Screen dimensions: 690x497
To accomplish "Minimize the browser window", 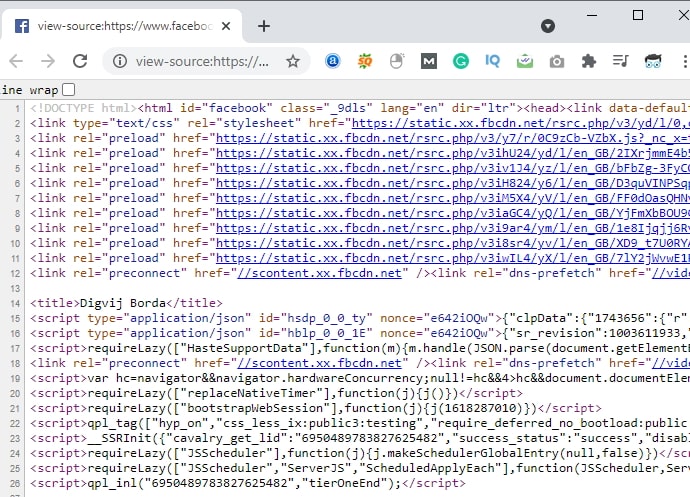I will click(592, 15).
